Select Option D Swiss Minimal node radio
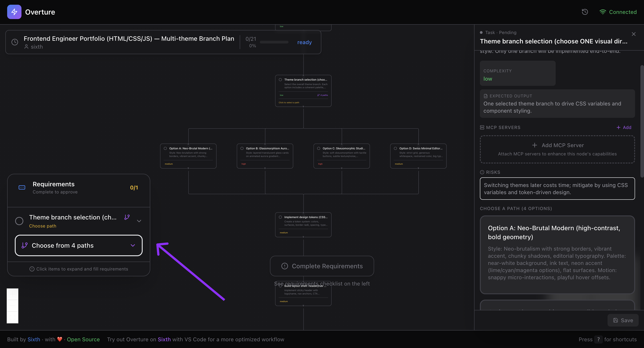Viewport: 644px width, 348px height. point(395,148)
